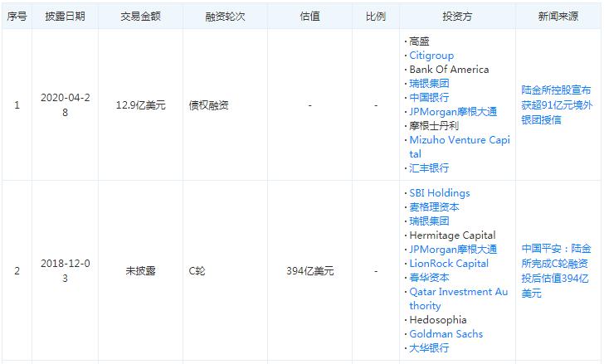Open news link 陆金所控股宣布获超91亿元境外银团授信
The height and width of the screenshot is (364, 604).
557,104
